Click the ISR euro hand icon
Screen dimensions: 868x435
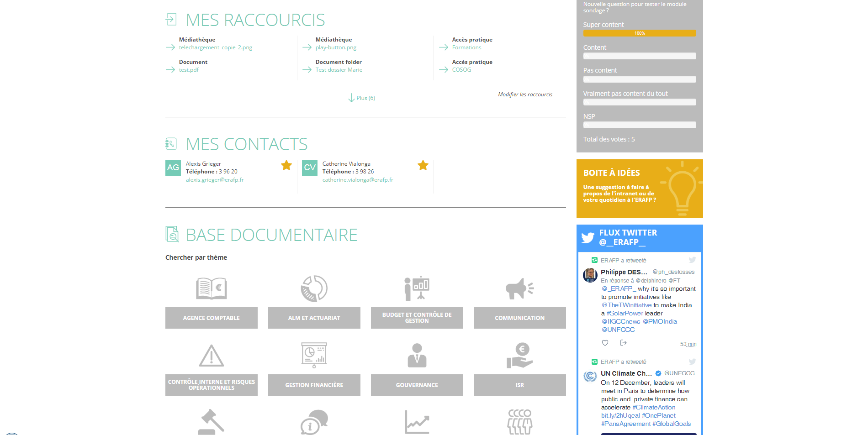[x=520, y=356]
